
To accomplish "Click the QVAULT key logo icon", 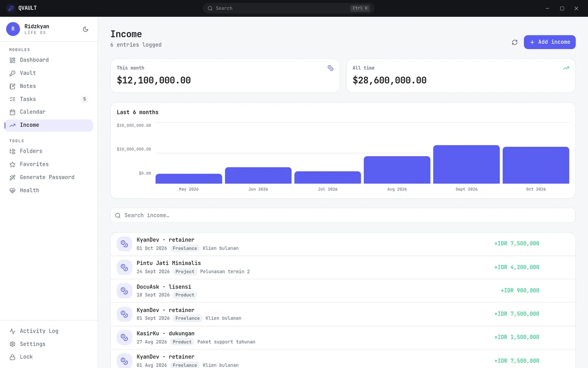I will click(x=10, y=8).
